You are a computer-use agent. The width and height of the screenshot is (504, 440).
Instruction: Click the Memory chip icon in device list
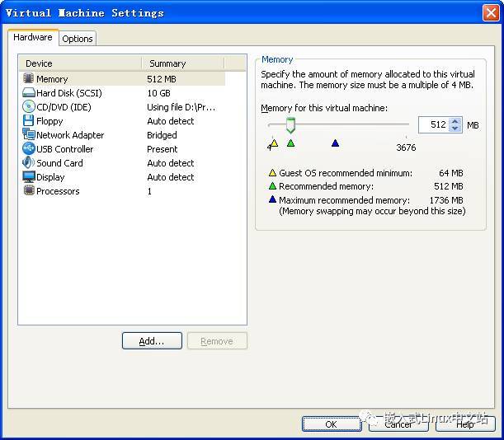coord(29,78)
